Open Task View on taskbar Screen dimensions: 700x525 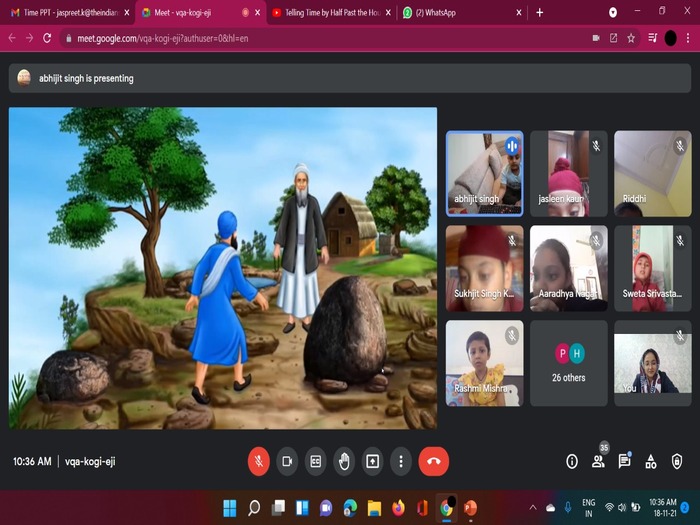pyautogui.click(x=278, y=508)
